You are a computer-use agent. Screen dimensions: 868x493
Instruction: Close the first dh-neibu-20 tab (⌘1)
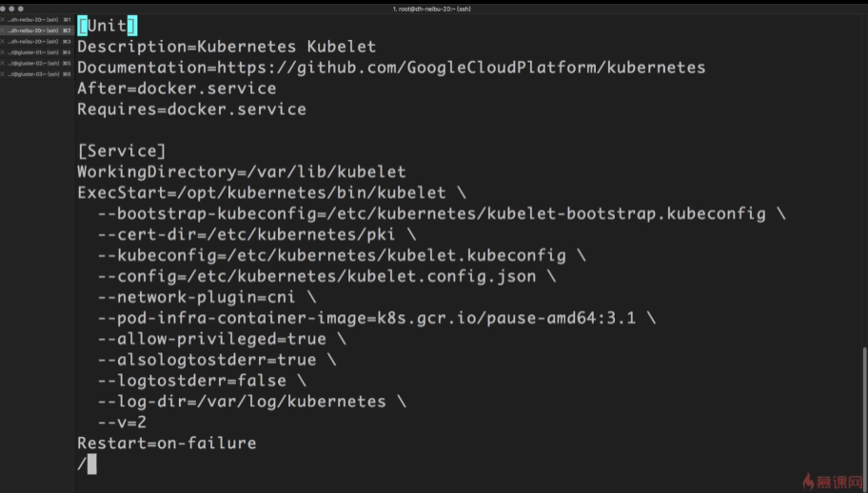(x=3, y=20)
